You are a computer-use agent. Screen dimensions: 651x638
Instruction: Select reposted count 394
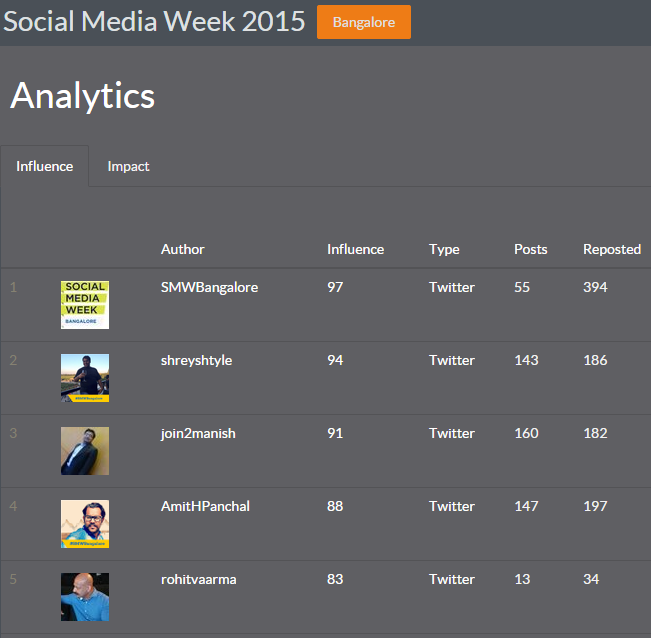click(595, 287)
